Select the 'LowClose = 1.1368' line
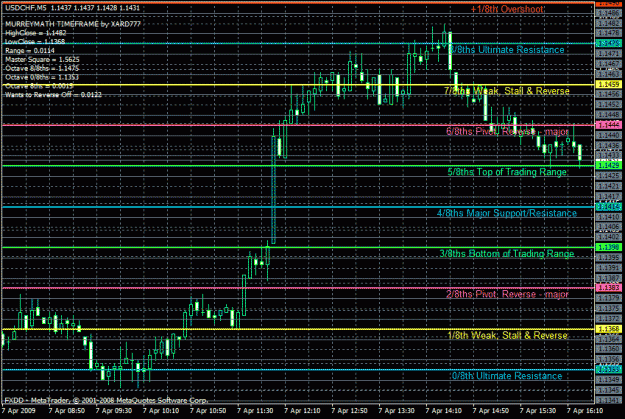This screenshot has width=625, height=419. (35, 42)
